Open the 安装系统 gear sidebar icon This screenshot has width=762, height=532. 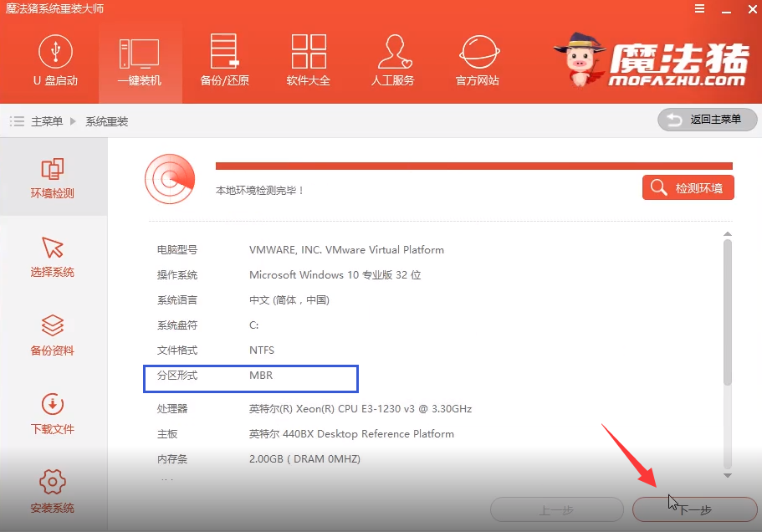[53, 492]
